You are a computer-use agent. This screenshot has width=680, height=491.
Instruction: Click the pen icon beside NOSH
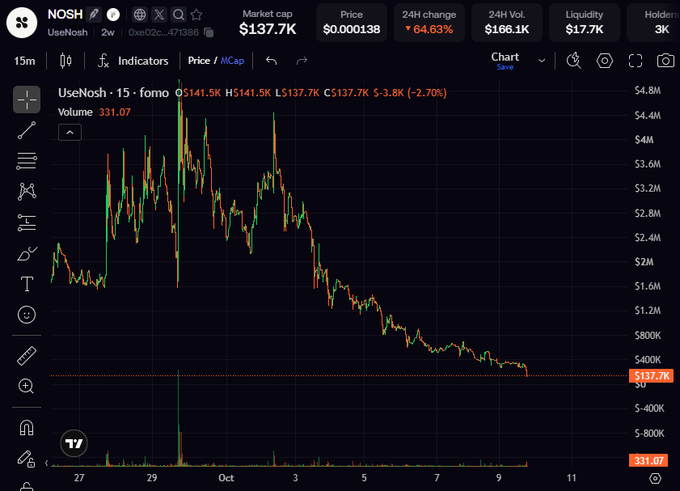point(93,15)
